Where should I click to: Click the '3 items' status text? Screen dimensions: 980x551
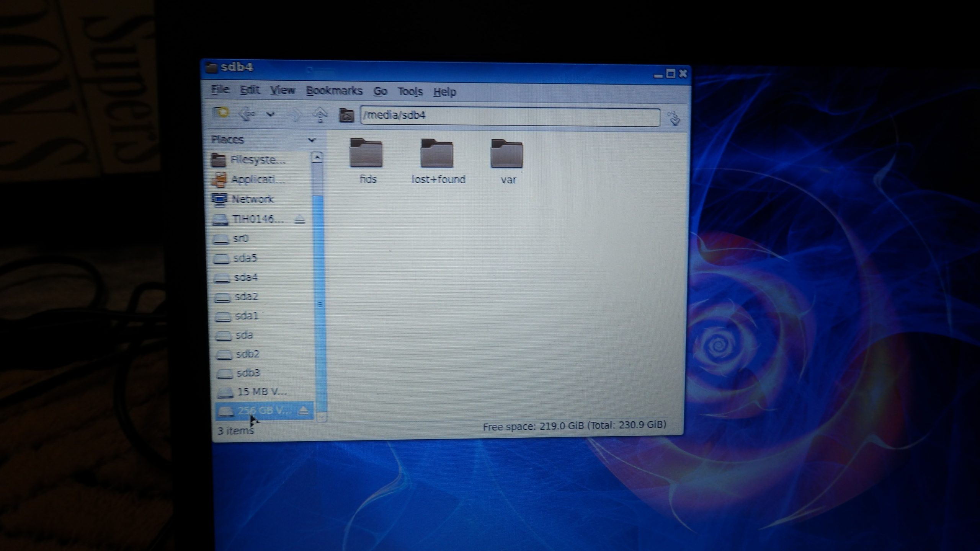coord(235,431)
